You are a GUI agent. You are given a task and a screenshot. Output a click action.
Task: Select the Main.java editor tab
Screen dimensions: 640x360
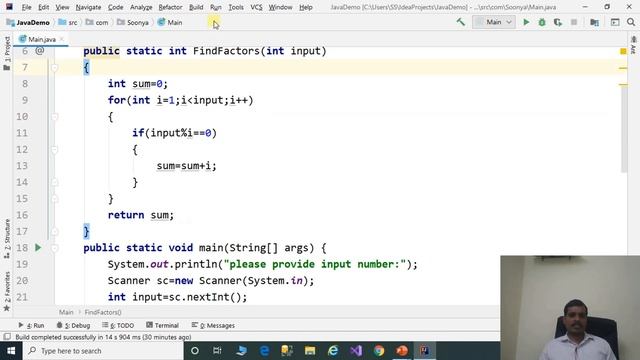[x=41, y=39]
